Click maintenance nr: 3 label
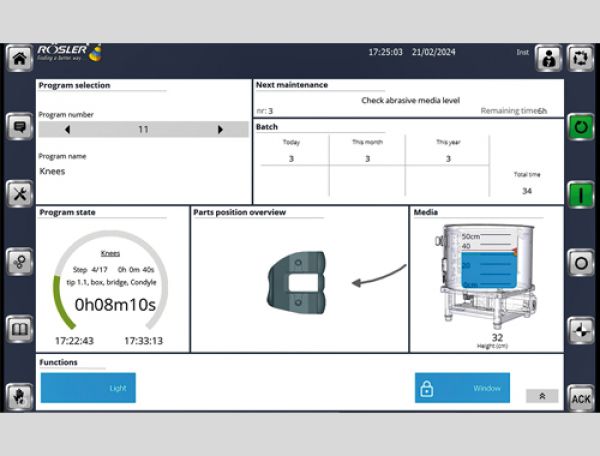Viewport: 600px width, 456px height. pyautogui.click(x=264, y=111)
